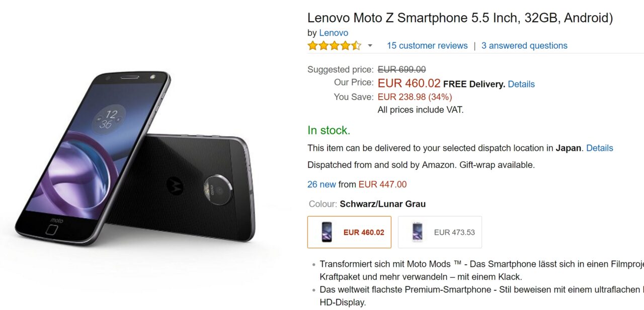Click the Motorola logo on phone back
The image size is (644, 310).
(x=175, y=186)
